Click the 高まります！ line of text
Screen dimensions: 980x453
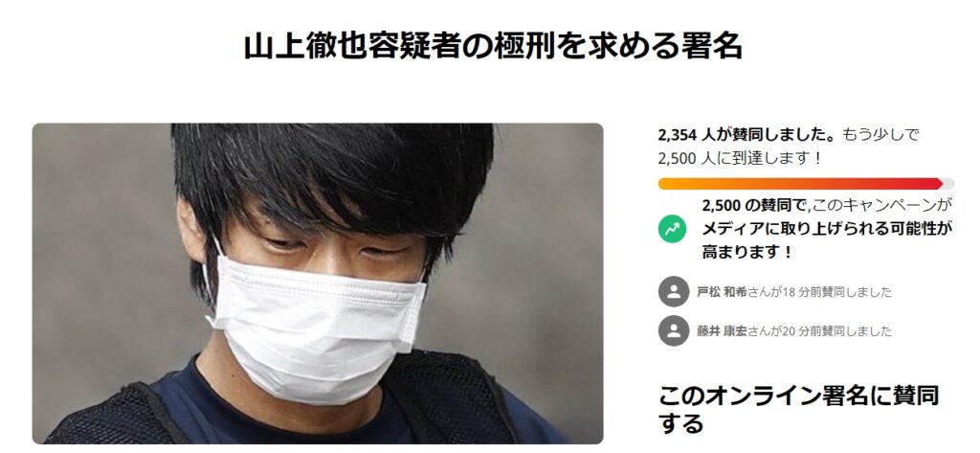click(x=747, y=253)
